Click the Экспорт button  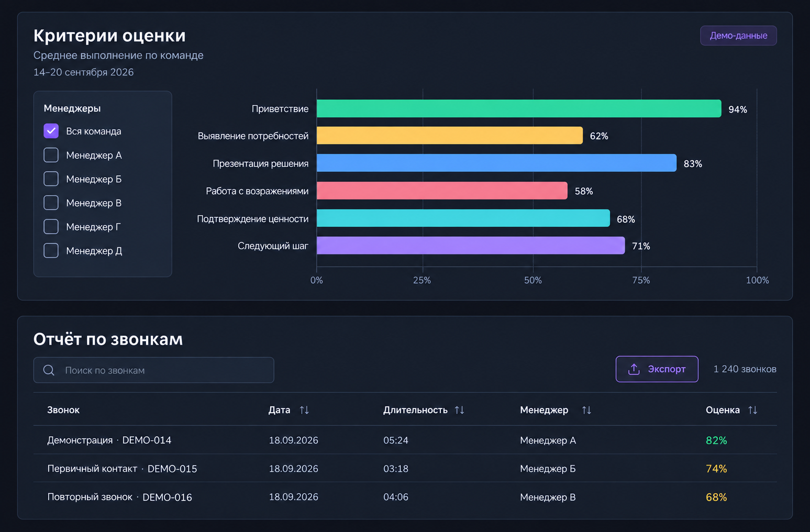coord(657,369)
